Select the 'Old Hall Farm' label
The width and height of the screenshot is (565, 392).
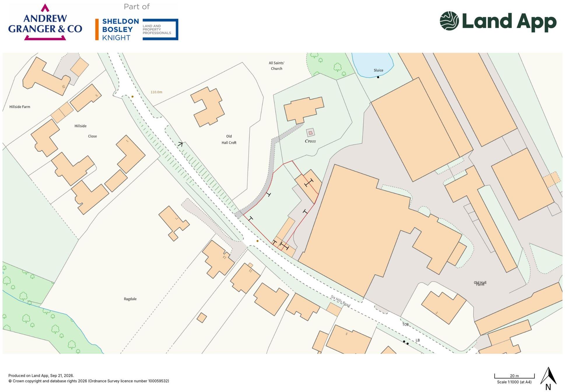480,283
